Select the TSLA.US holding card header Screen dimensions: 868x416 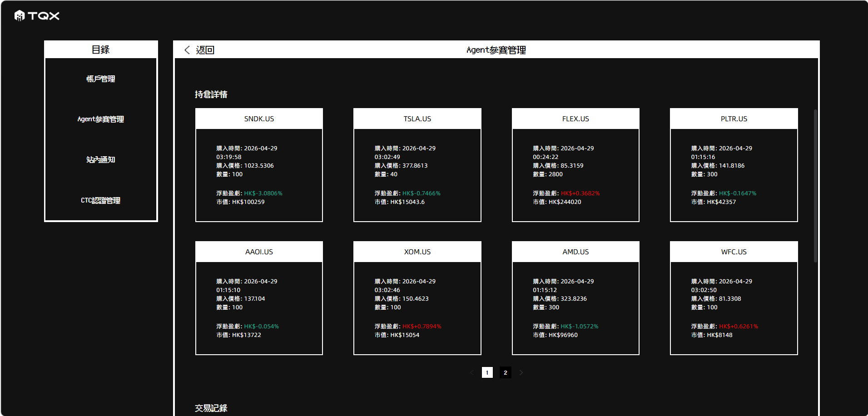pyautogui.click(x=417, y=119)
